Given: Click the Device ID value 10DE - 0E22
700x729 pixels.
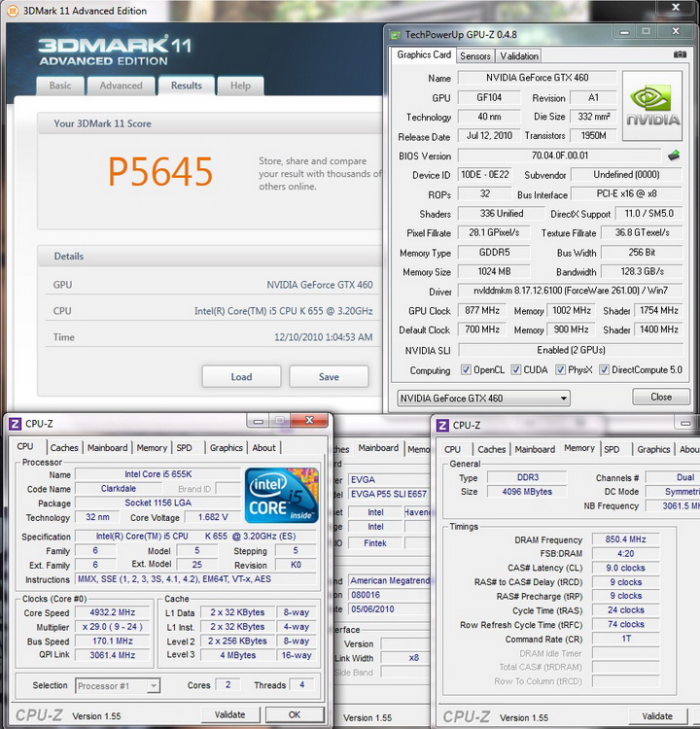Looking at the screenshot, I should pos(484,174).
